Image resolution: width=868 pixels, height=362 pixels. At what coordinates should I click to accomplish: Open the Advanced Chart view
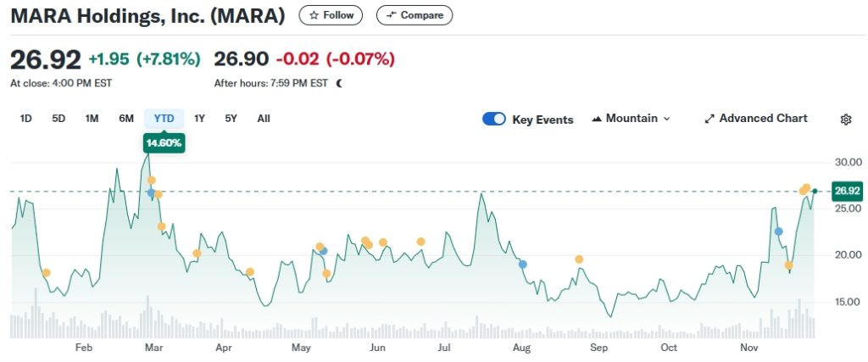coord(755,119)
